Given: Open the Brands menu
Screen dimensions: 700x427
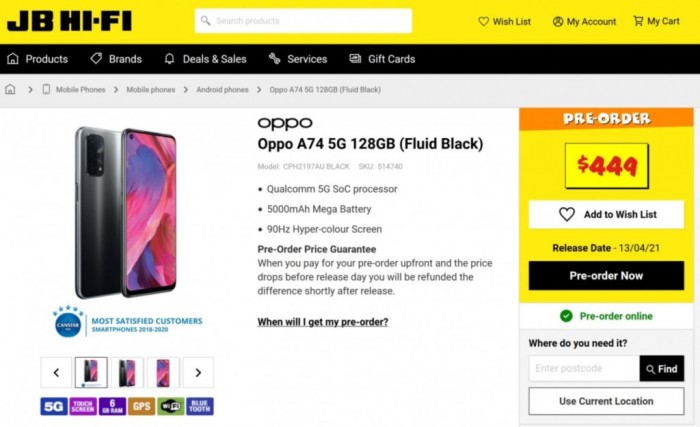Looking at the screenshot, I should 116,59.
